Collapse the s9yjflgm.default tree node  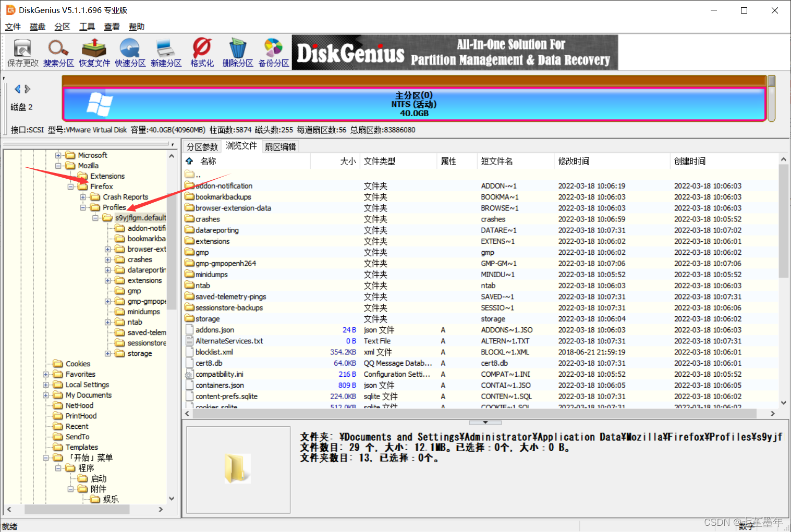point(95,218)
